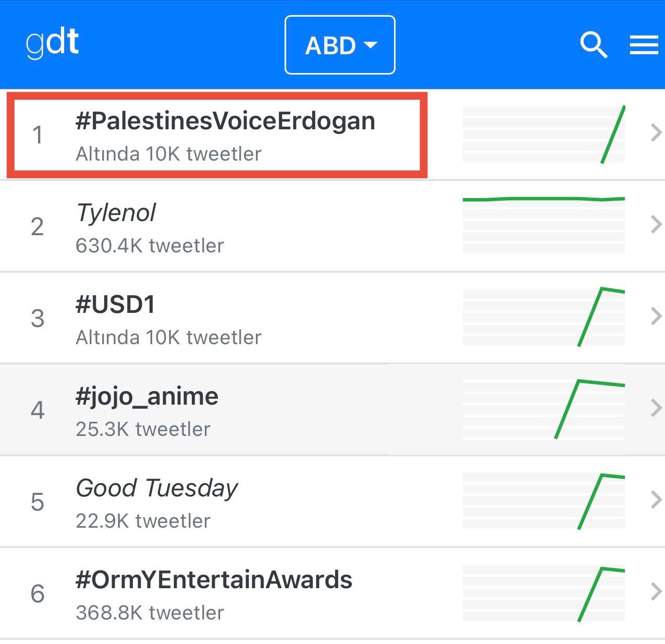Open the #PalestinesVoiceErdogan trend link
The width and height of the screenshot is (665, 644).
[x=225, y=121]
